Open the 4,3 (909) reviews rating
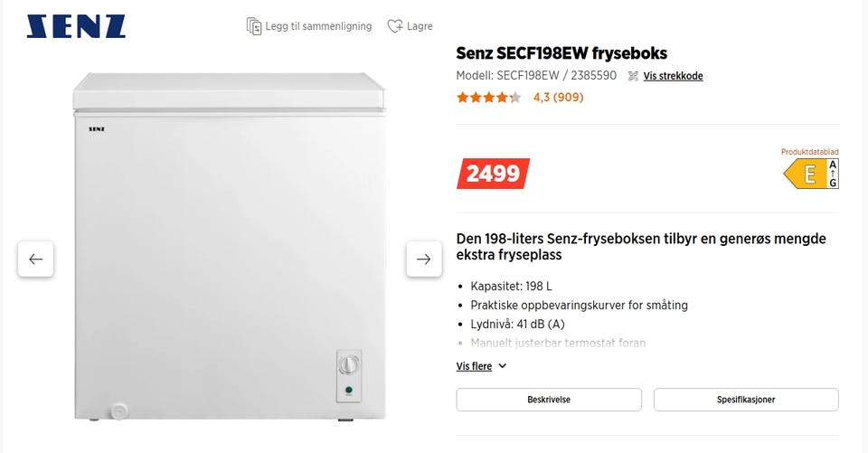Viewport: 868px width, 453px height. [x=558, y=98]
